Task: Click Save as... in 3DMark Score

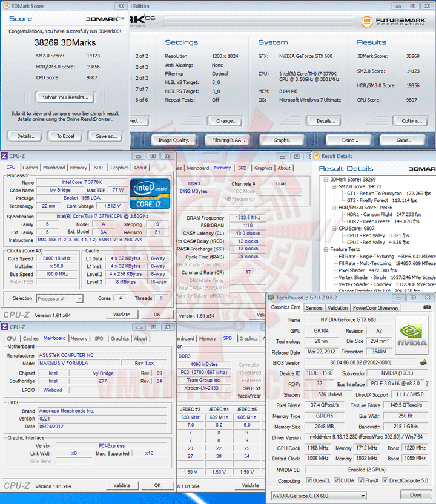Action: 106,136
